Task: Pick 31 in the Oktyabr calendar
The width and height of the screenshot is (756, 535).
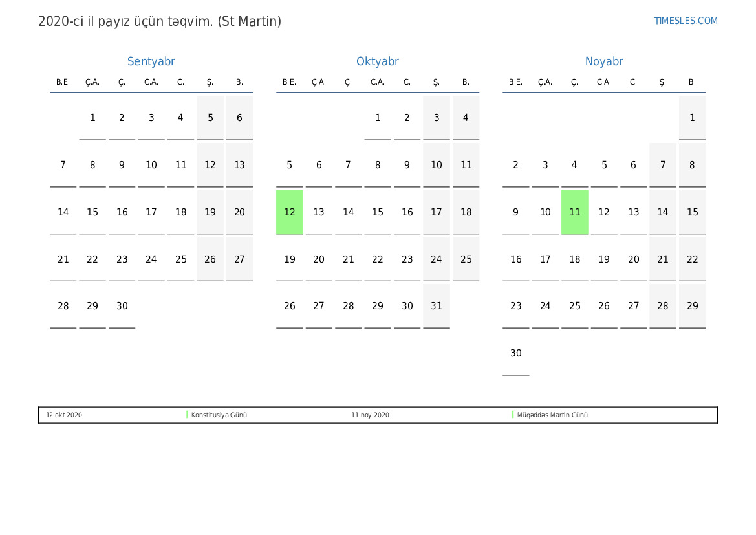Action: 437,306
